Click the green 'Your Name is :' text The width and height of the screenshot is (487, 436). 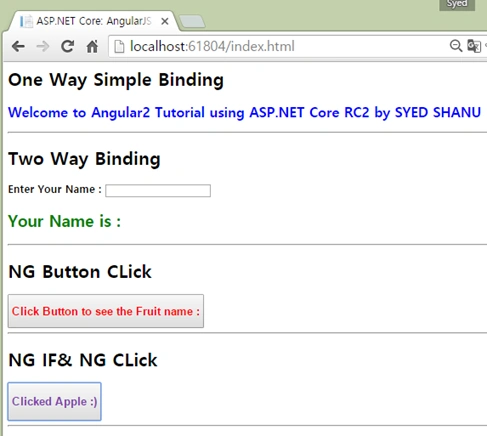click(x=64, y=221)
